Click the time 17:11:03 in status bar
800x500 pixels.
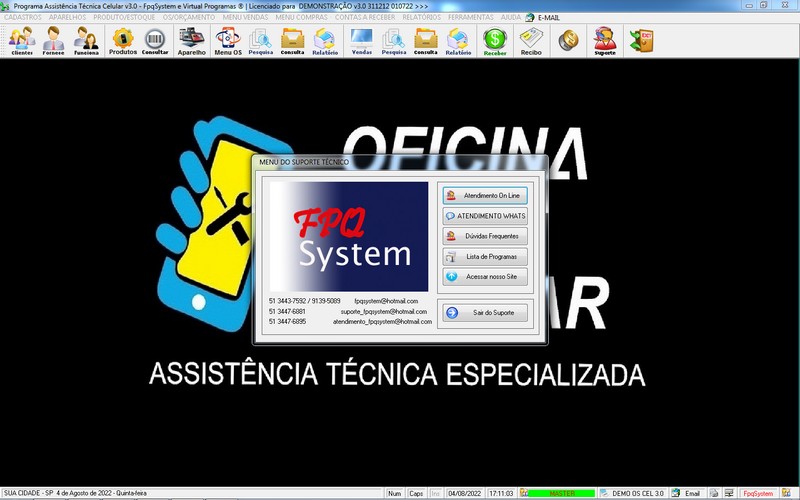click(x=501, y=493)
